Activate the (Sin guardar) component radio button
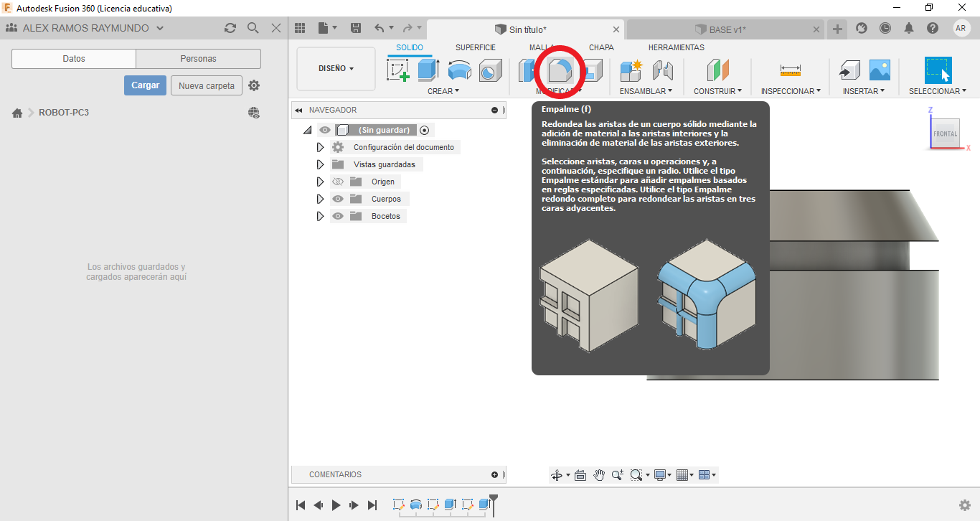 (425, 130)
